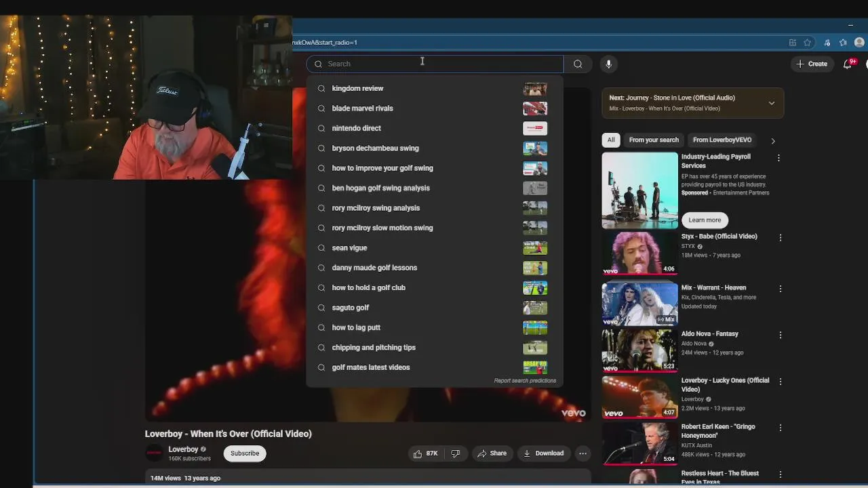The image size is (868, 488).
Task: Start voice search with the microphone icon
Action: [x=608, y=64]
